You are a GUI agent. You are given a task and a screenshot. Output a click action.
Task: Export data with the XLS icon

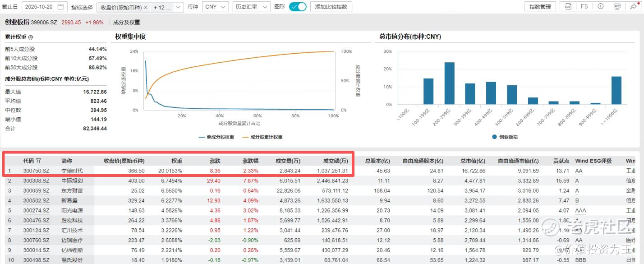click(568, 7)
